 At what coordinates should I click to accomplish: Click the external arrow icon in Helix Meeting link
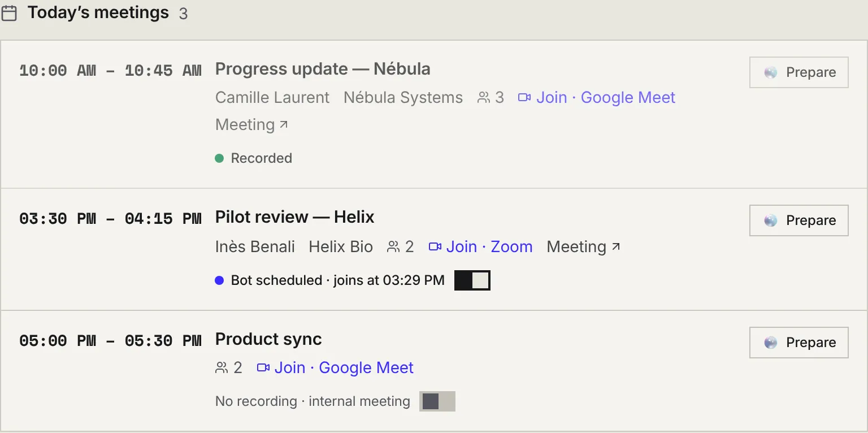click(616, 246)
